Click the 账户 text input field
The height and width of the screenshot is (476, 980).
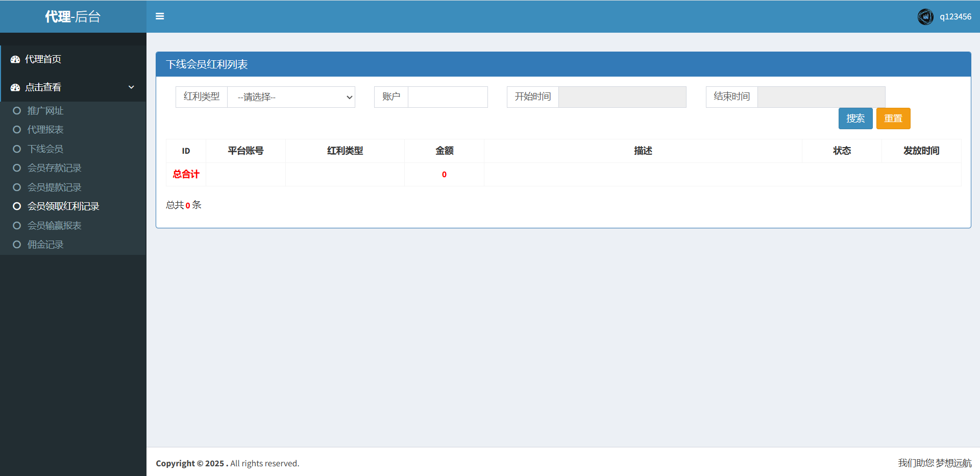pyautogui.click(x=448, y=97)
